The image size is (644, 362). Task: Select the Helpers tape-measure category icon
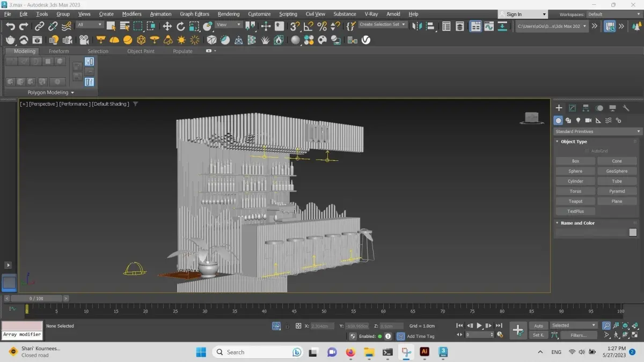coord(598,121)
